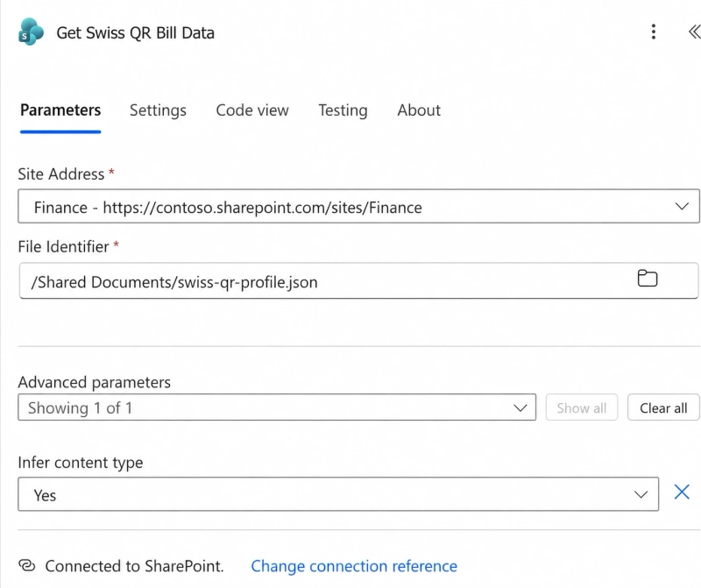Image resolution: width=701 pixels, height=588 pixels.
Task: Click the Infer content type label
Action: click(81, 463)
